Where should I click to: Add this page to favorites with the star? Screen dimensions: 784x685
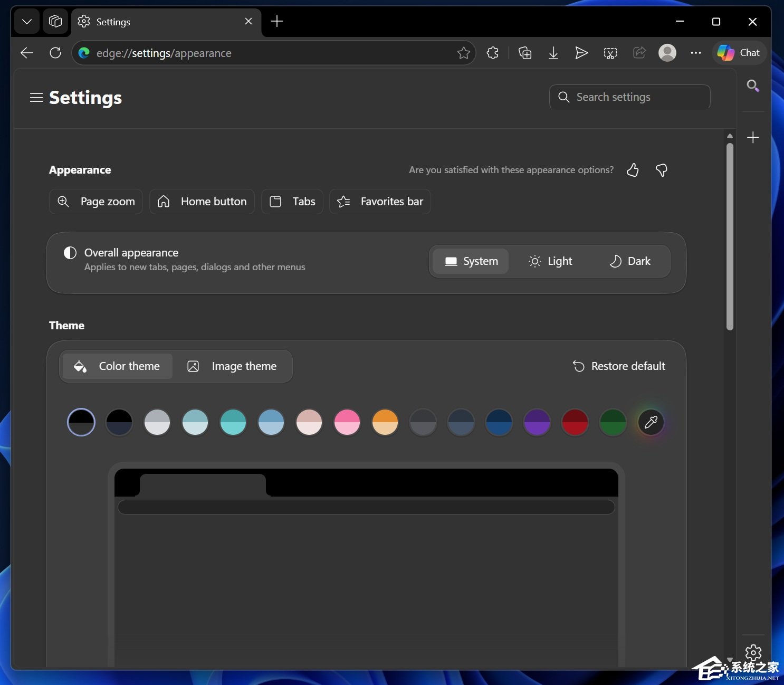point(464,53)
